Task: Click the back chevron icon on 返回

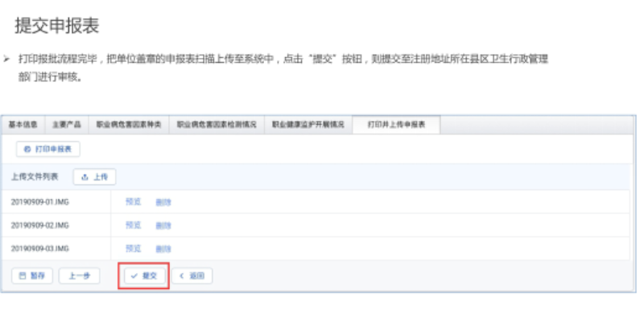Action: coord(182,276)
